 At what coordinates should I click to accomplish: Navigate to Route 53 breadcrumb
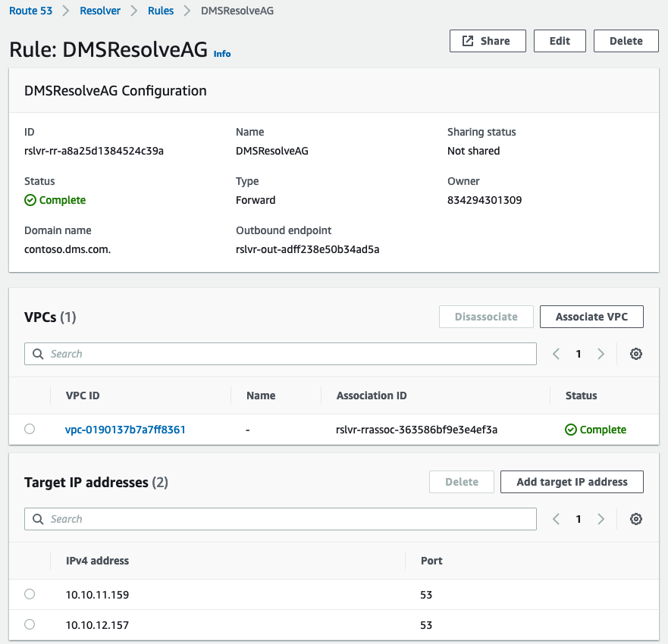(30, 11)
